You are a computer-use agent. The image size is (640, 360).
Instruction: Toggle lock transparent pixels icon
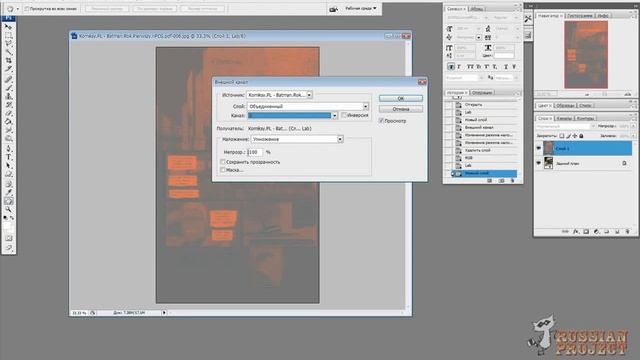(562, 136)
